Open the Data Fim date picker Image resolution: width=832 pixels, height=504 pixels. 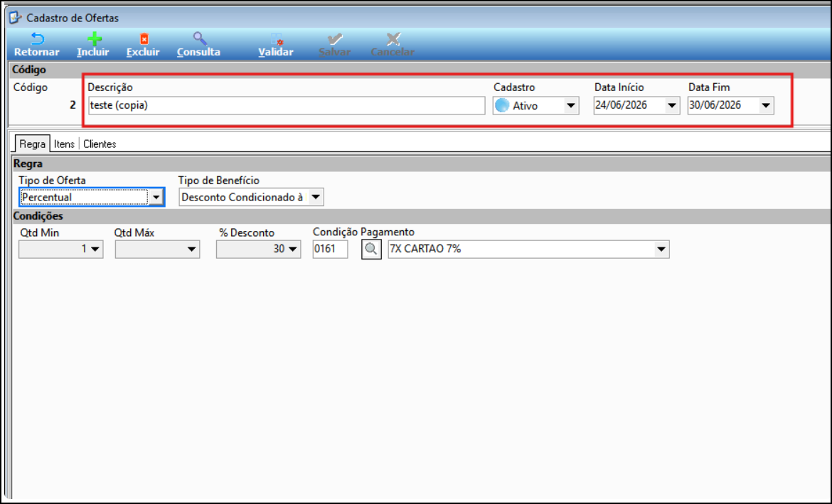tap(766, 106)
